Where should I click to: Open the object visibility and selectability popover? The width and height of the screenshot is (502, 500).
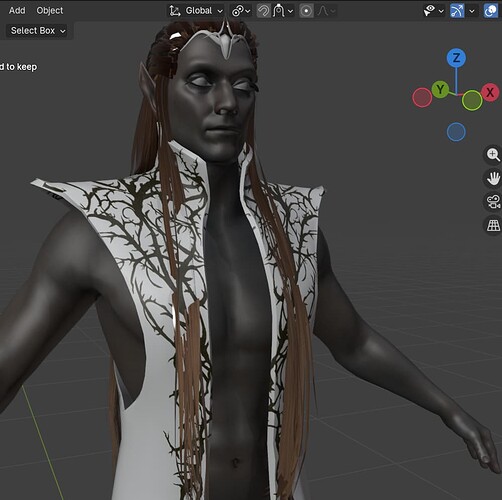[433, 11]
